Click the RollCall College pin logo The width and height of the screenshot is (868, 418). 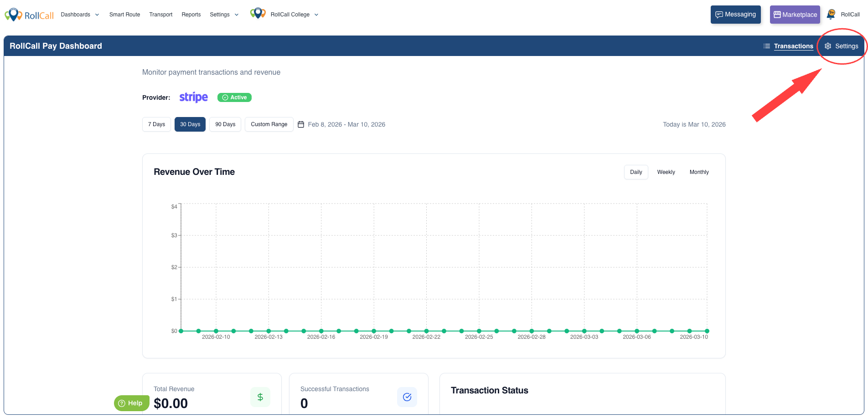tap(258, 14)
